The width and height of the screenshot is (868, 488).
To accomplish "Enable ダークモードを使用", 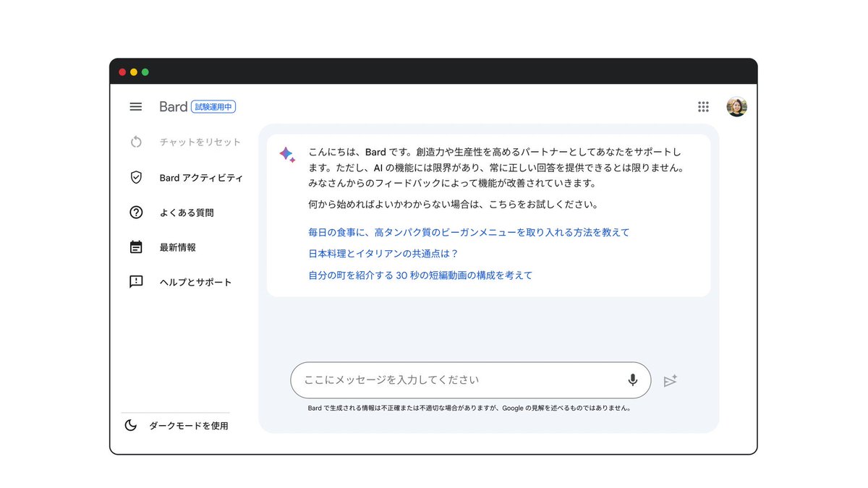I will [189, 426].
